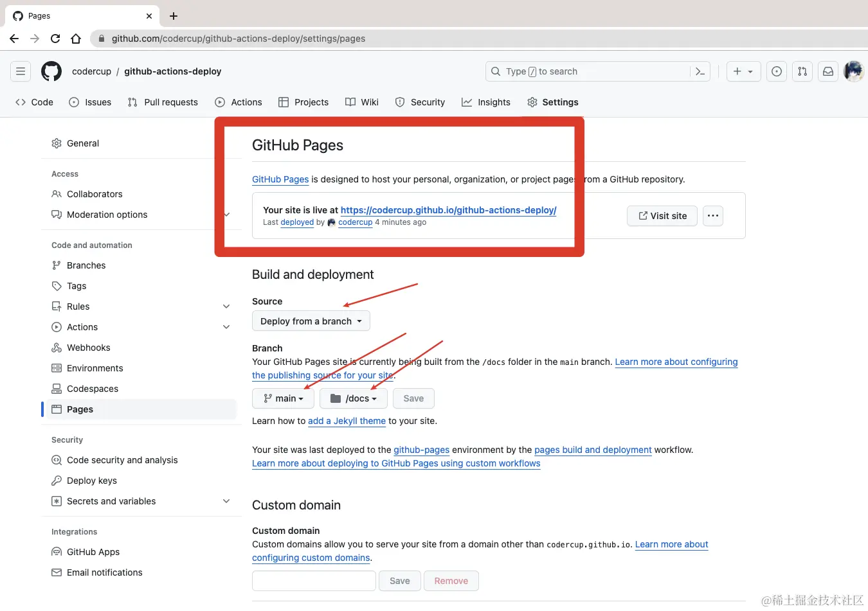Open codercup owner breadcrumb link

[x=91, y=71]
